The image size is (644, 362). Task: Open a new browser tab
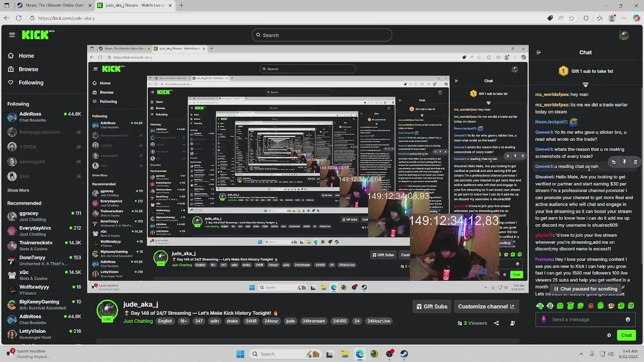(181, 6)
